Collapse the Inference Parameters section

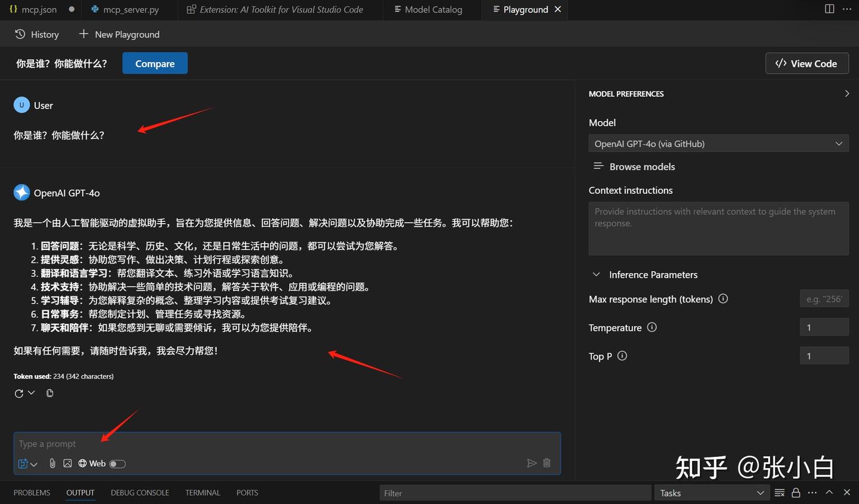[596, 274]
